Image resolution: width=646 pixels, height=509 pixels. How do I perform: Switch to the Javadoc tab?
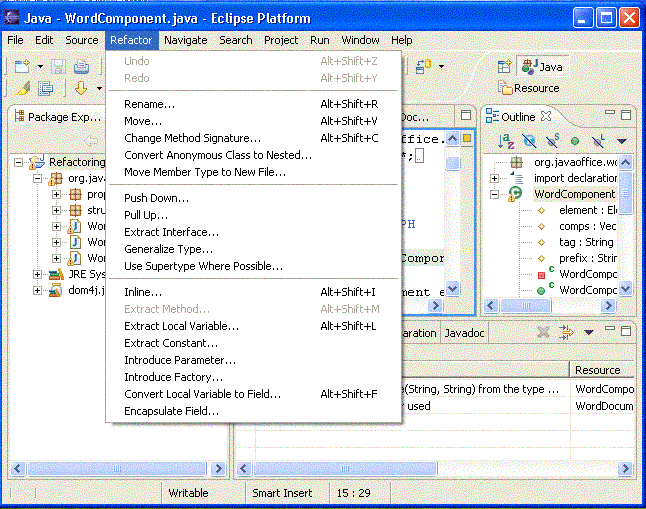(x=464, y=333)
